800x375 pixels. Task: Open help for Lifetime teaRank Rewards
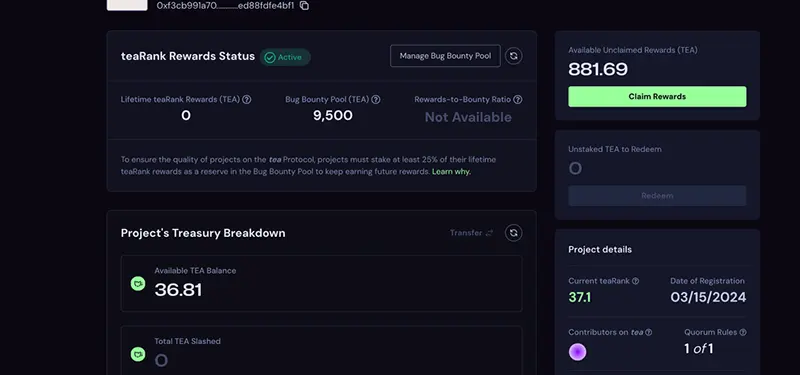pyautogui.click(x=246, y=99)
